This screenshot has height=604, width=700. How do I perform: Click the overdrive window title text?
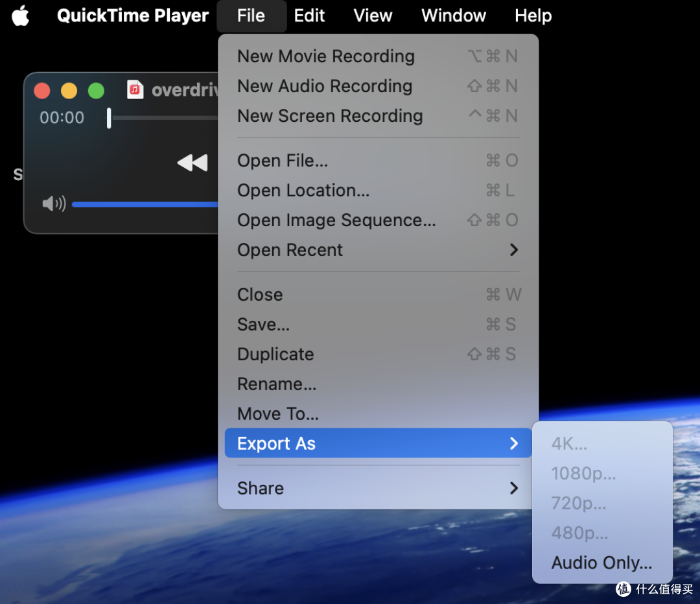pyautogui.click(x=184, y=90)
